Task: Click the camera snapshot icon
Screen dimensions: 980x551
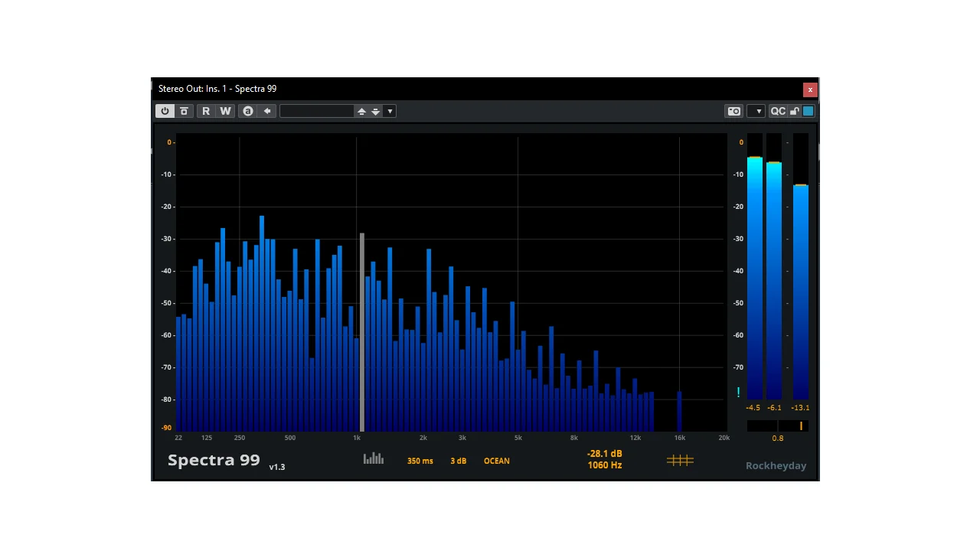Action: pos(734,111)
